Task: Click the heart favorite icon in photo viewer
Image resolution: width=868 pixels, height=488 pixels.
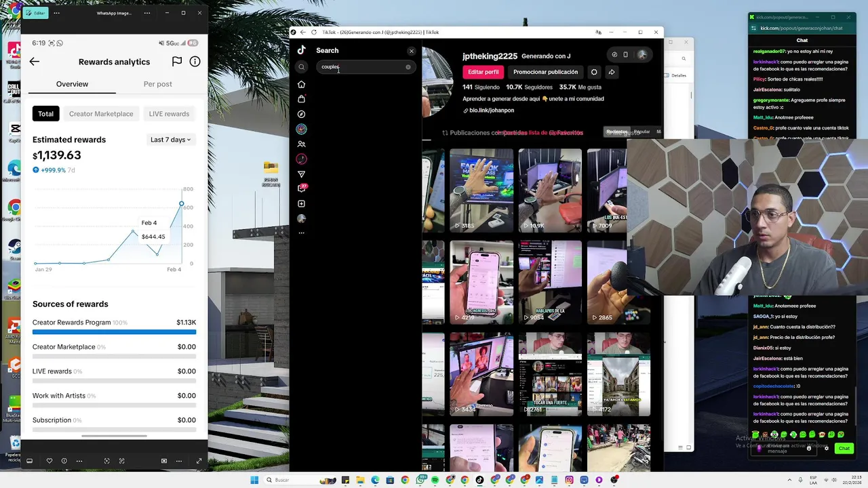Action: coord(49,461)
